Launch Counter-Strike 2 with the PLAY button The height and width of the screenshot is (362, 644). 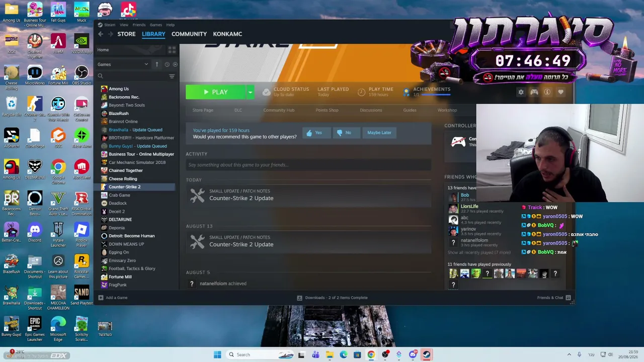pos(216,92)
